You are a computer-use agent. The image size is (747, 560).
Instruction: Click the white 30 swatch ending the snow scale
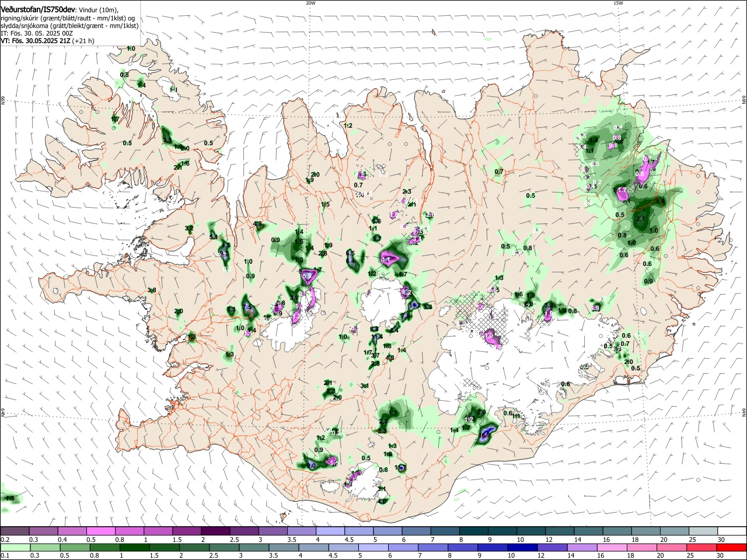[732, 531]
